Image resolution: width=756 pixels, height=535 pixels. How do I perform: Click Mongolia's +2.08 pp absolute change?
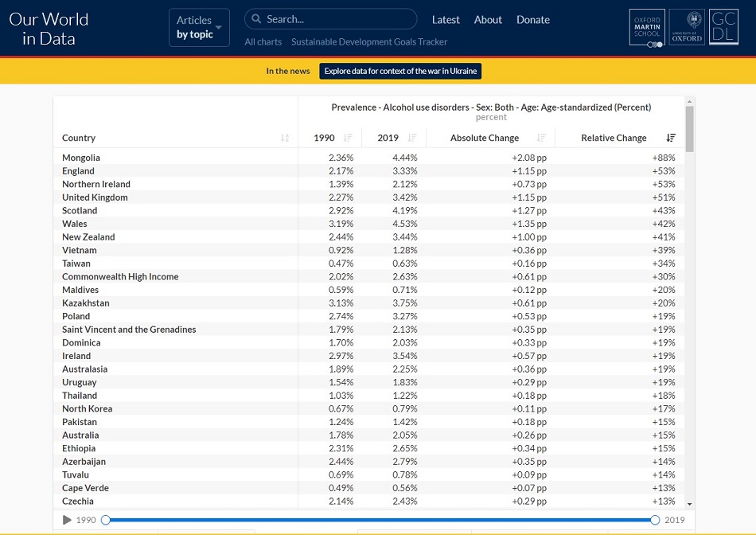tap(529, 158)
